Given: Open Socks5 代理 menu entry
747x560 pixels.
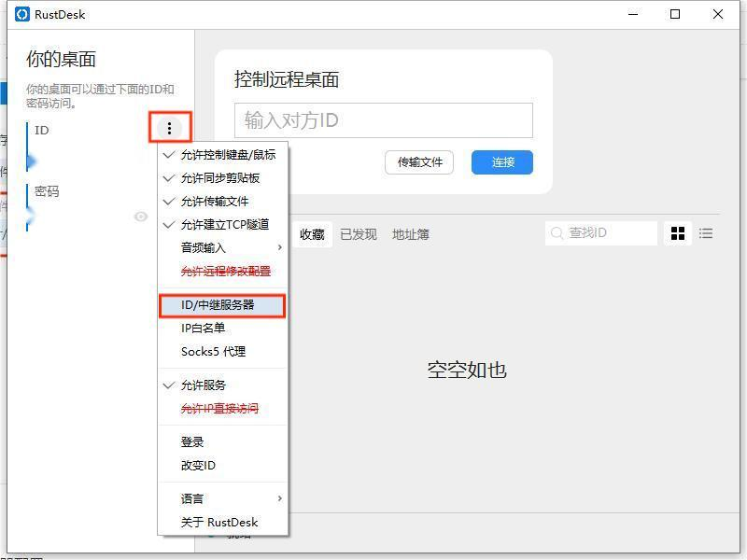Looking at the screenshot, I should (223, 352).
